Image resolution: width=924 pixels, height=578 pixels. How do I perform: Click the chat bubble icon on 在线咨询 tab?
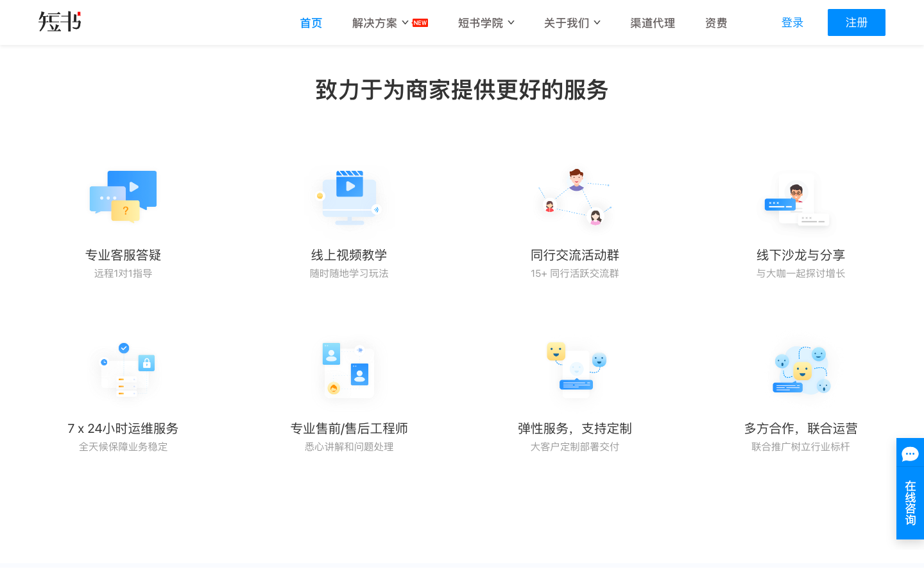coord(910,454)
